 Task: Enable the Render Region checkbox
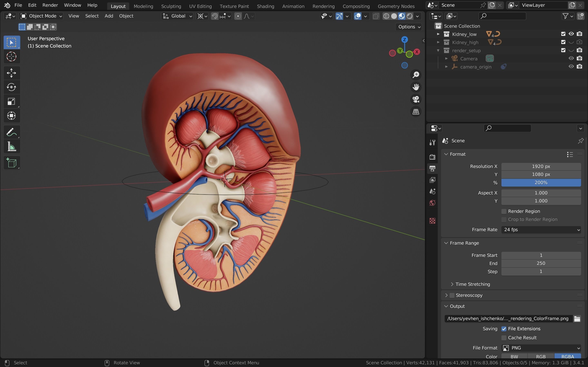pyautogui.click(x=504, y=211)
